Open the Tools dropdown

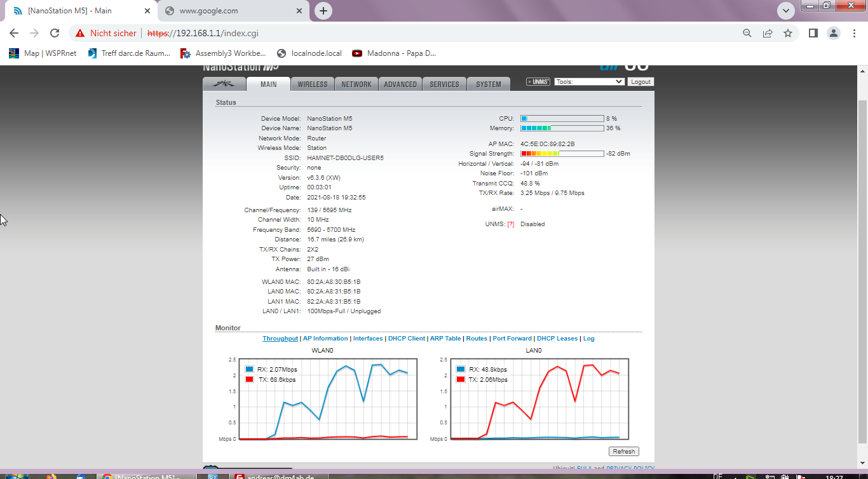point(589,82)
